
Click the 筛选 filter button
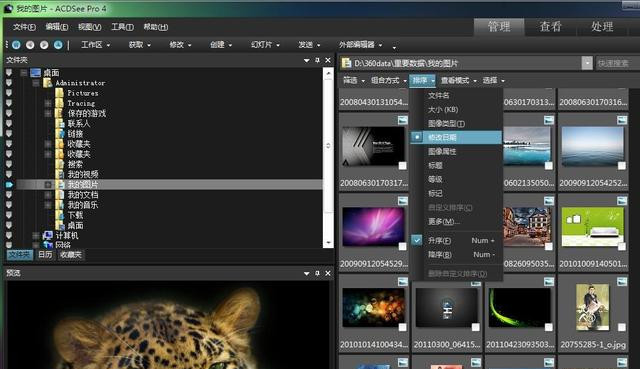[x=353, y=80]
